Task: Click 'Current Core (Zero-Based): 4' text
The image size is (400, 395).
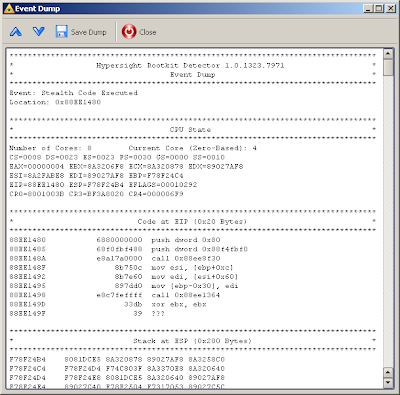Action: 193,148
